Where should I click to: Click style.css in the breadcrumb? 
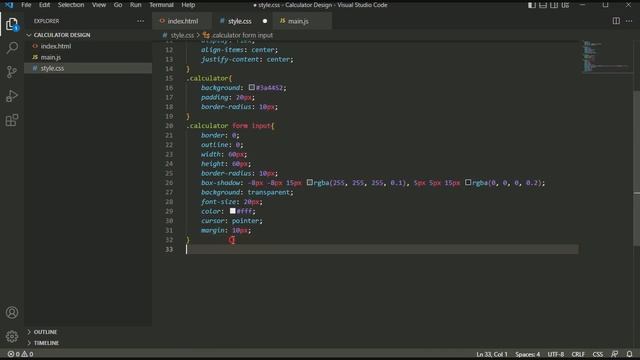point(182,36)
